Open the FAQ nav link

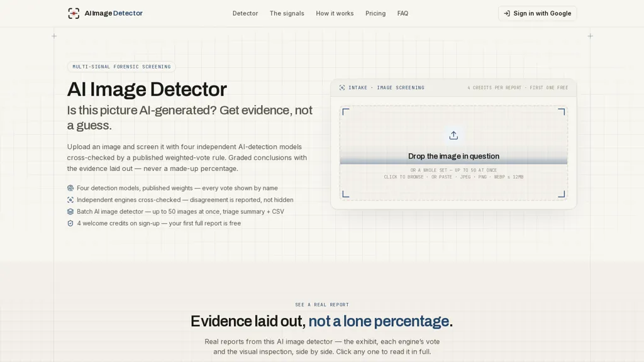(402, 13)
